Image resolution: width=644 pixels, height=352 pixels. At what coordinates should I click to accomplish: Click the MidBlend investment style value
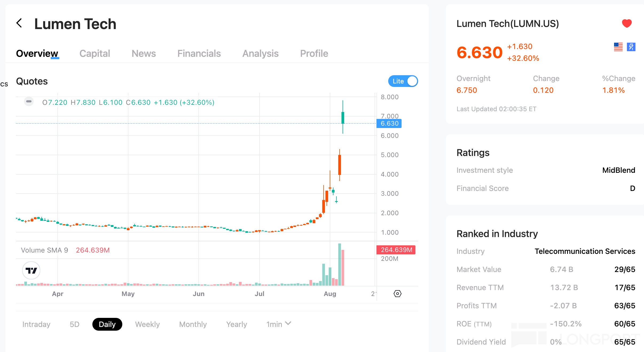click(x=619, y=170)
